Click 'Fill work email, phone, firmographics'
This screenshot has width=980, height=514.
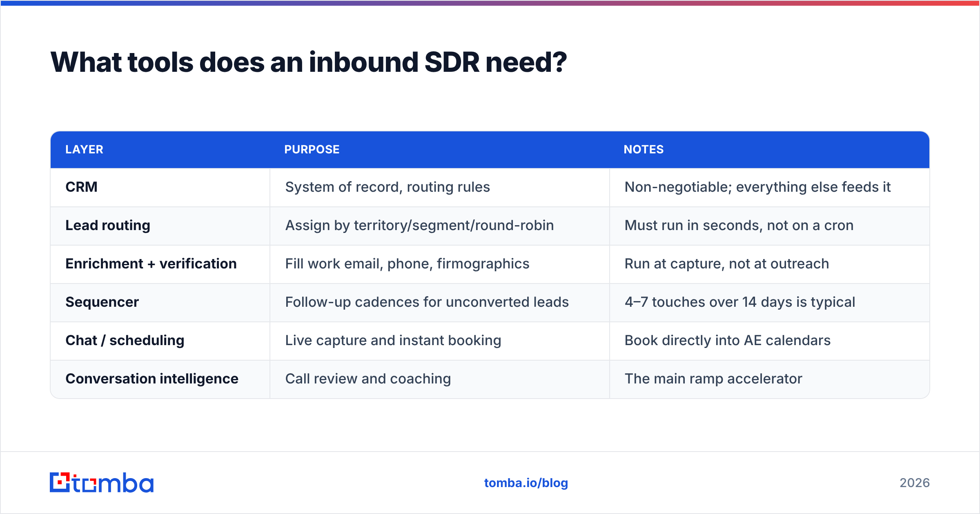click(407, 264)
